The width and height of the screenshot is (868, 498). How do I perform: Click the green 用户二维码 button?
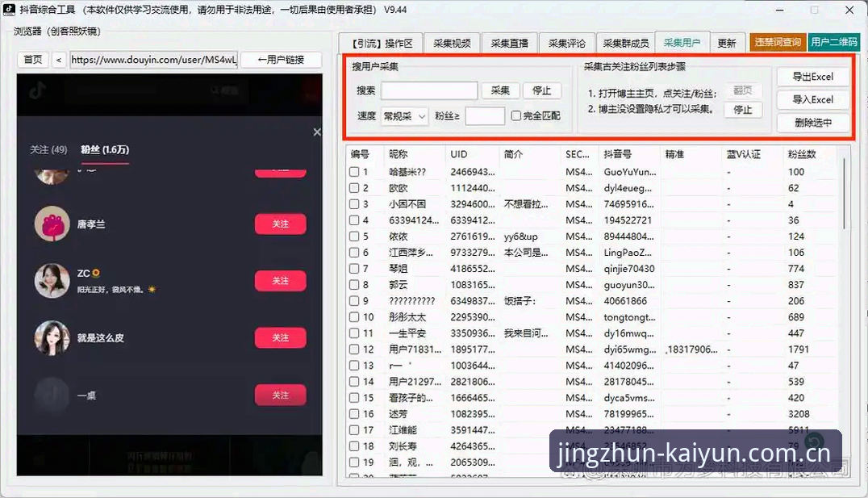(834, 42)
